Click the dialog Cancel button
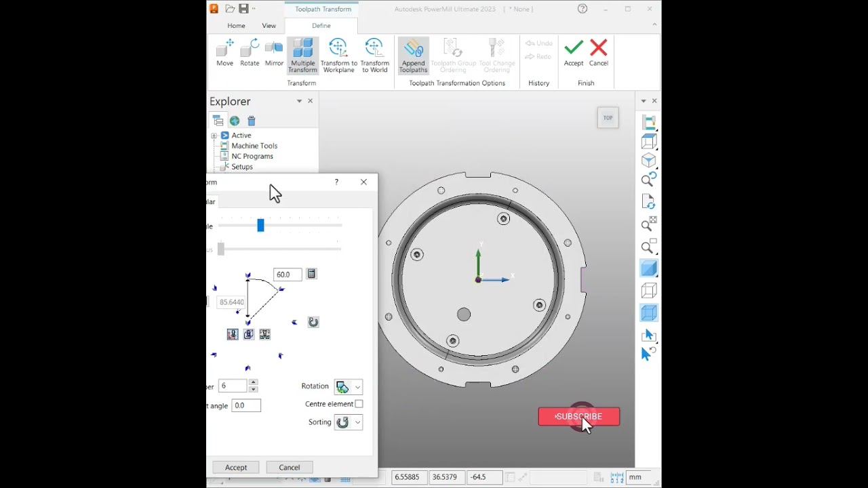Screen dimensions: 868x488 coord(290,468)
